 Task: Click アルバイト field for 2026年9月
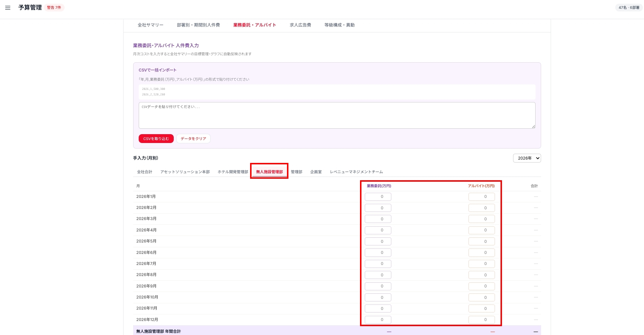click(x=482, y=286)
